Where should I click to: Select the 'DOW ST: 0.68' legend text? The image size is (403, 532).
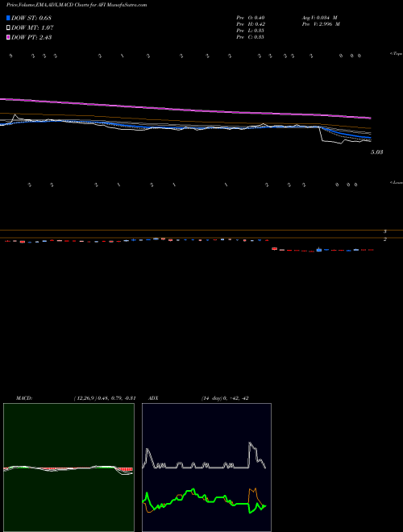pyautogui.click(x=31, y=18)
